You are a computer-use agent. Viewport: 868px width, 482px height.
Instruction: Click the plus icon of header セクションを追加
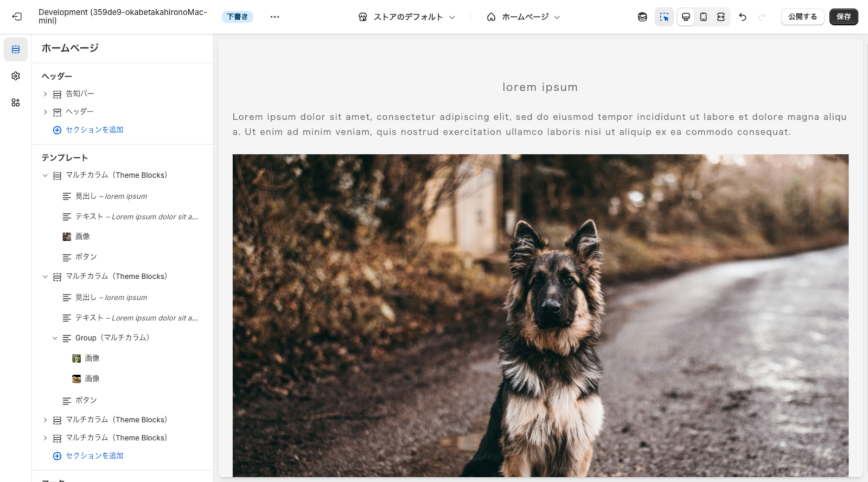tap(57, 130)
